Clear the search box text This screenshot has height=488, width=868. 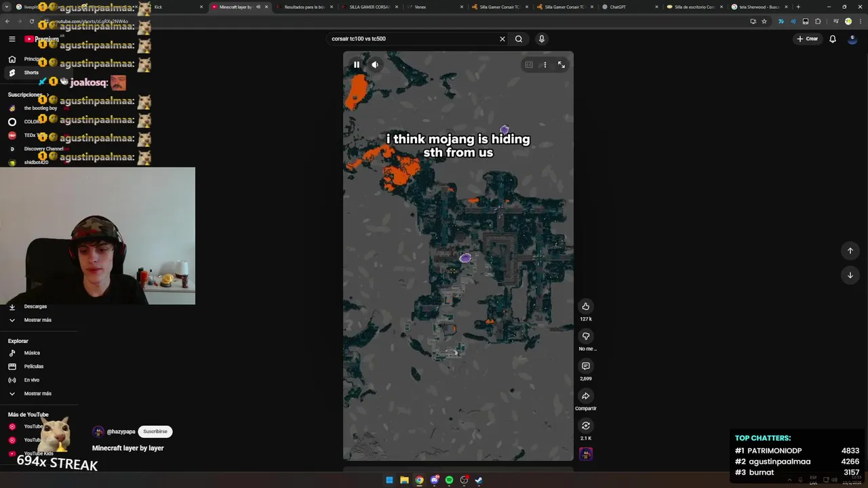tap(502, 39)
